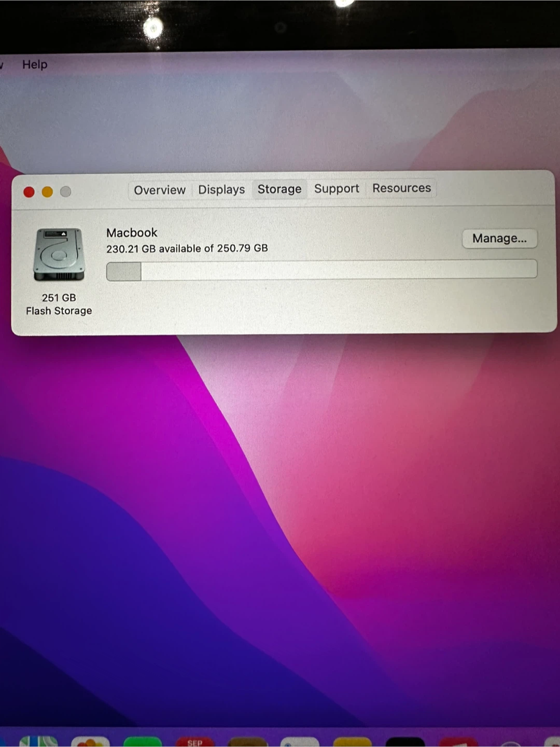
Task: Open the Resources tab
Action: coord(401,188)
